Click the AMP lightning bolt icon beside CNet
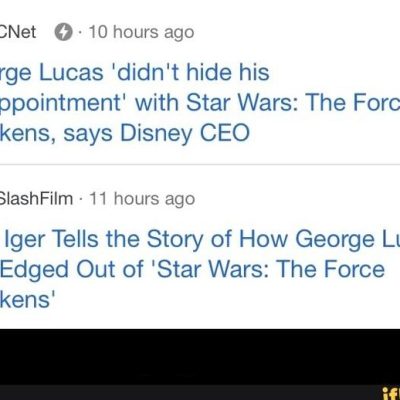 pos(63,33)
